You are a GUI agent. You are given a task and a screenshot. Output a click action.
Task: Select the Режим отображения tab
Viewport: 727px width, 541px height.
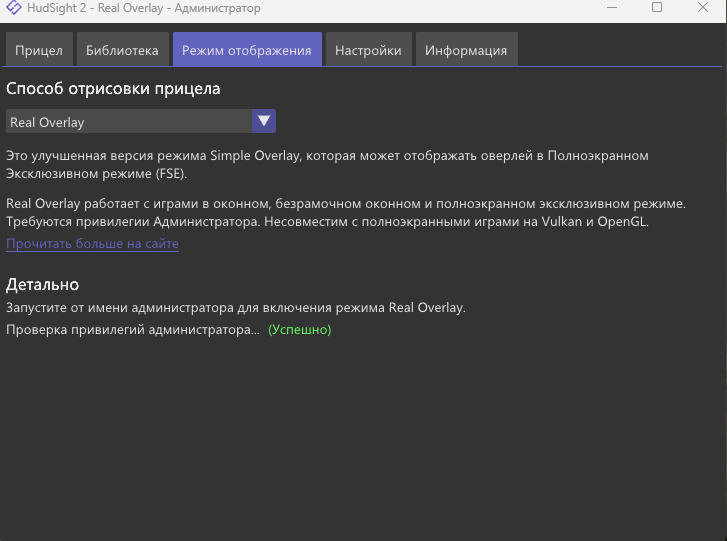(247, 49)
